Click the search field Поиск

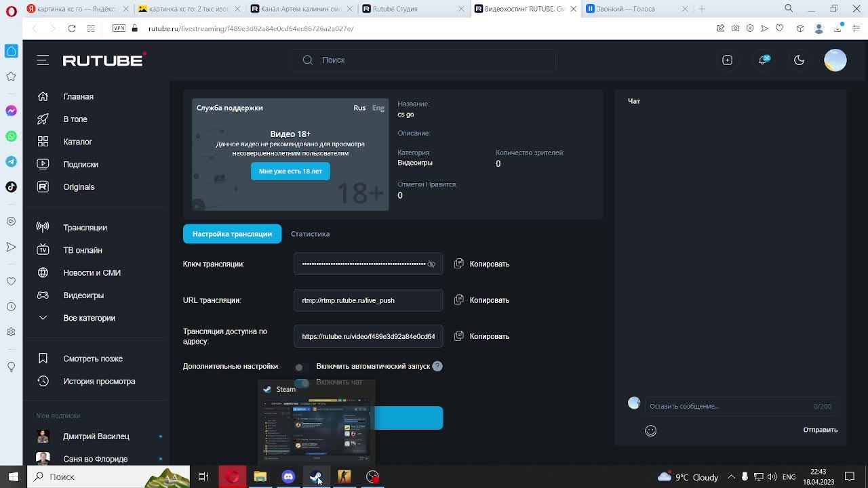(425, 60)
